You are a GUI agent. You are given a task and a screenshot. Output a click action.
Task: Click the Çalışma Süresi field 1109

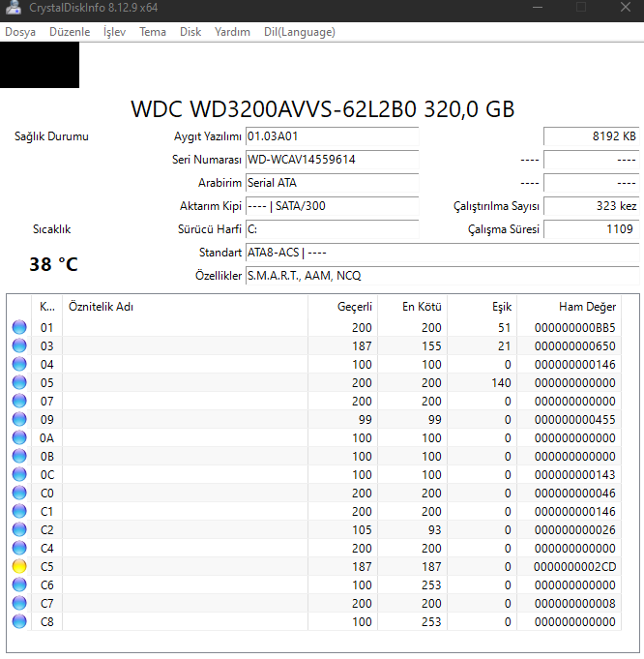pyautogui.click(x=592, y=229)
